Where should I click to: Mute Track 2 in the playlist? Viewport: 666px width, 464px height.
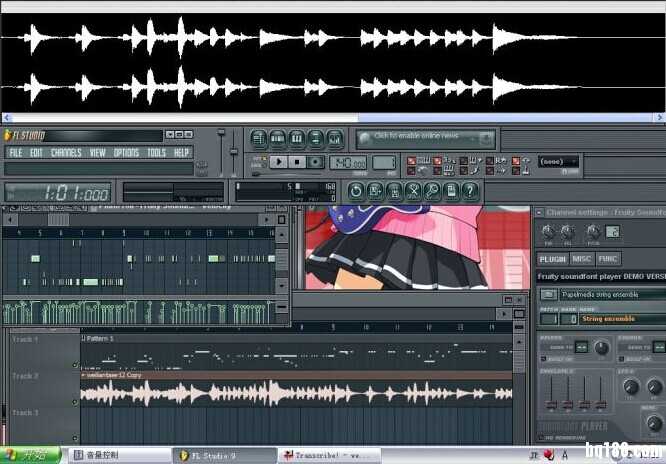76,402
